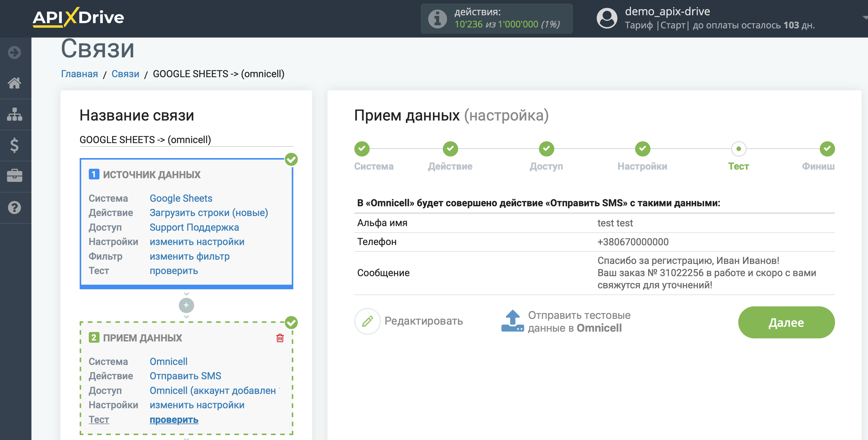Open the Главная breadcrumb link
The height and width of the screenshot is (440, 868).
point(80,74)
